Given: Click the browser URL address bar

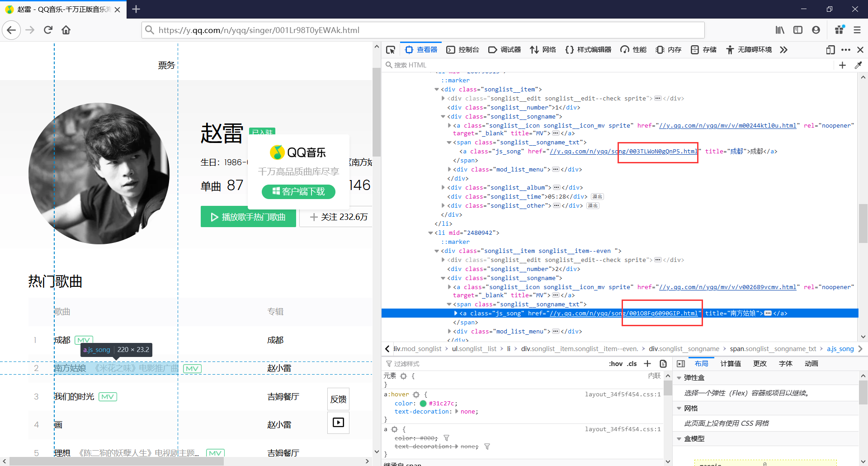Looking at the screenshot, I should pyautogui.click(x=423, y=30).
